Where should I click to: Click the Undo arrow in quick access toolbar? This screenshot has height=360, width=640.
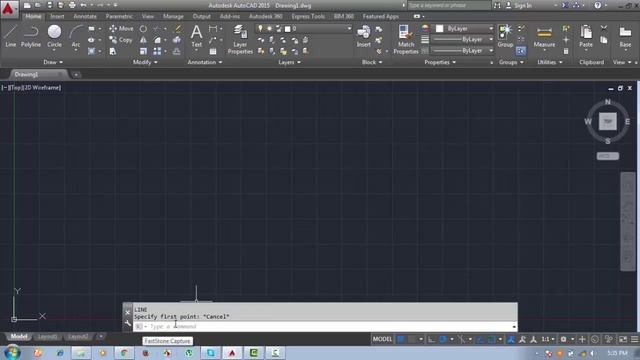click(x=83, y=5)
